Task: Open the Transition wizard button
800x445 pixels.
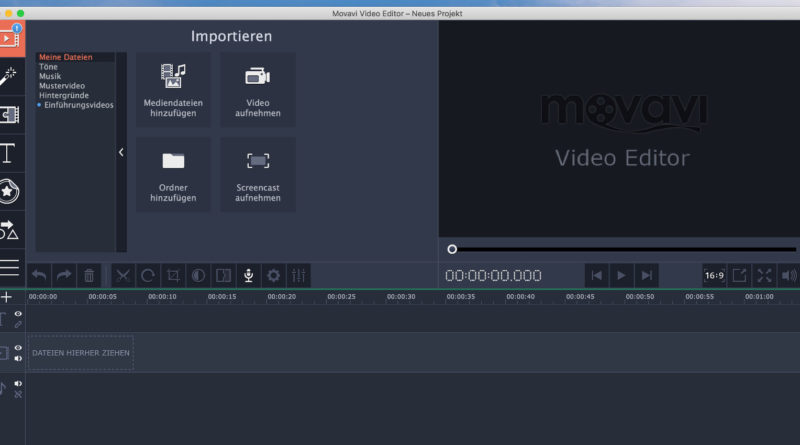Action: tap(223, 276)
